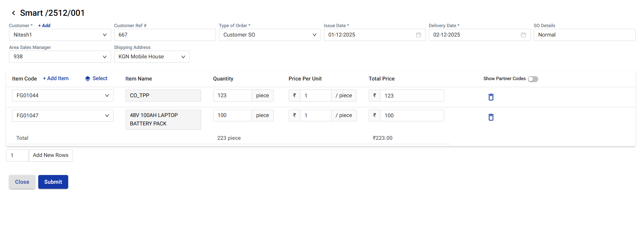Viewport: 644px width, 230px height.
Task: Click the + Add Item link
Action: pos(56,78)
